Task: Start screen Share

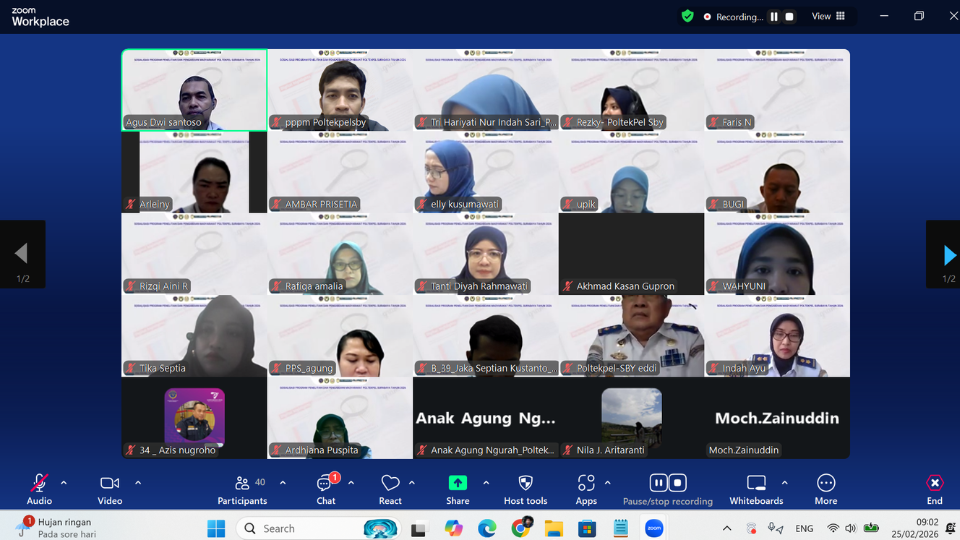Action: click(457, 484)
